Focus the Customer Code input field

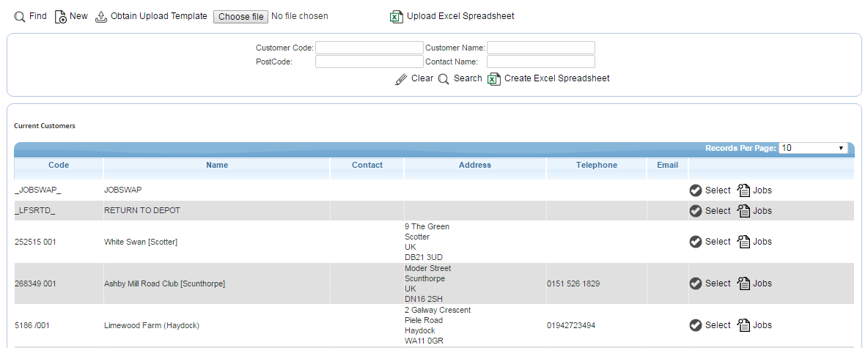pyautogui.click(x=369, y=48)
